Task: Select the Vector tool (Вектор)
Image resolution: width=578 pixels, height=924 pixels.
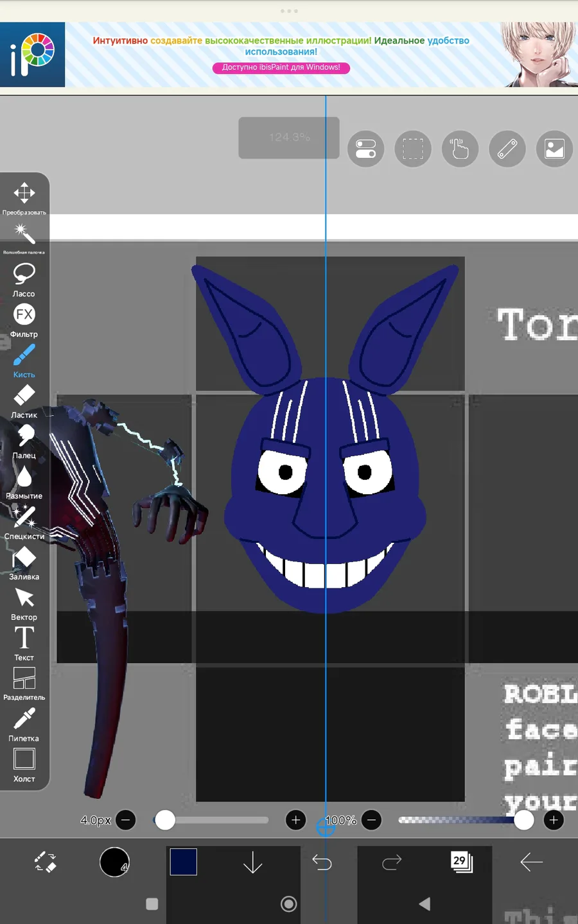Action: [24, 603]
